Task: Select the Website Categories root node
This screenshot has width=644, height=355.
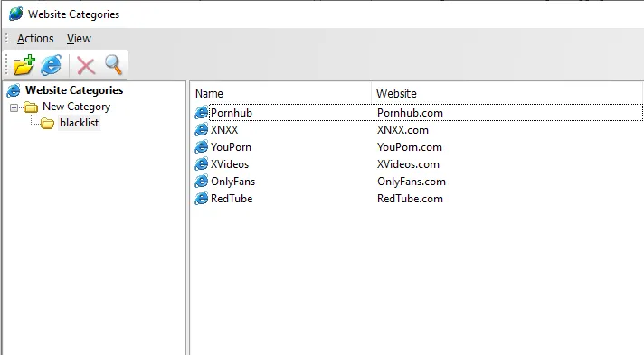Action: pyautogui.click(x=74, y=89)
